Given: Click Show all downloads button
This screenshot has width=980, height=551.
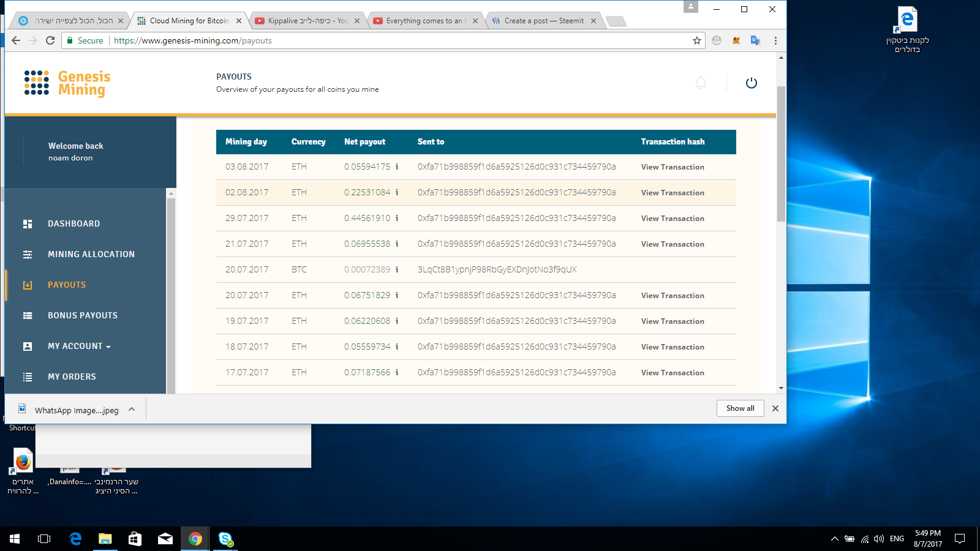Looking at the screenshot, I should point(741,408).
